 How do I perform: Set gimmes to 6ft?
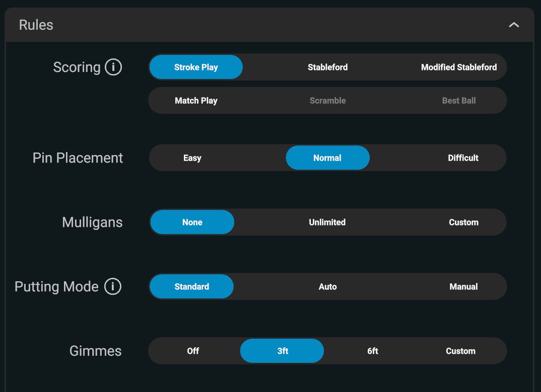[x=372, y=351]
